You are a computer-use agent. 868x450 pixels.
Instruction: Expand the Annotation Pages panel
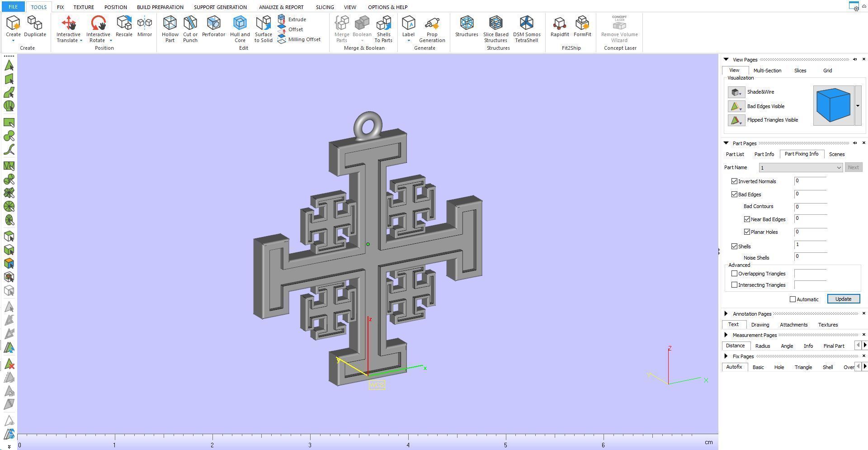726,313
